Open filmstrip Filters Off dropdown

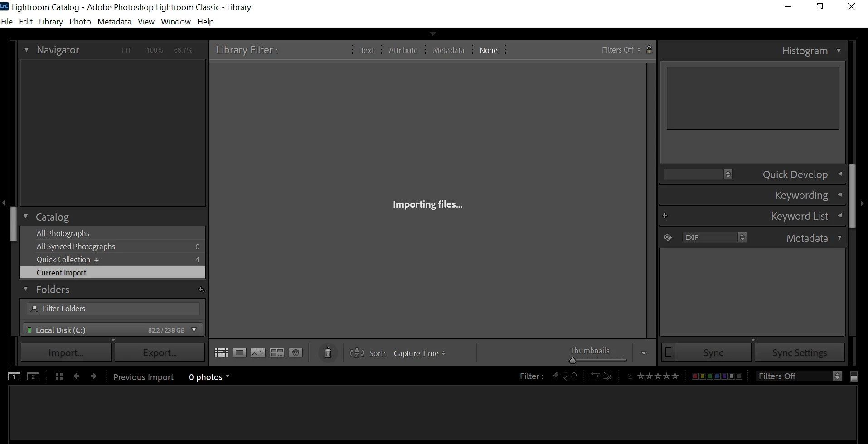click(798, 376)
